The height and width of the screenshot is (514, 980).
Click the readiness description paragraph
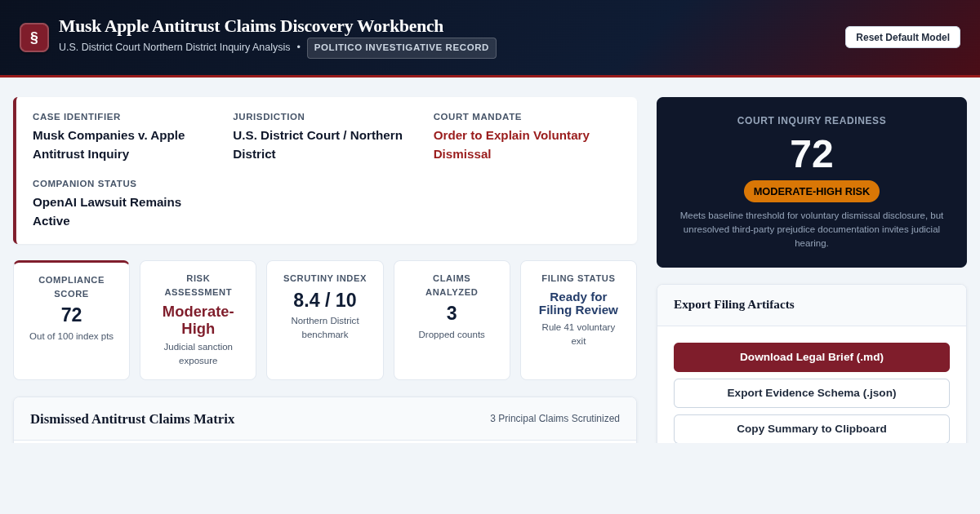(812, 229)
